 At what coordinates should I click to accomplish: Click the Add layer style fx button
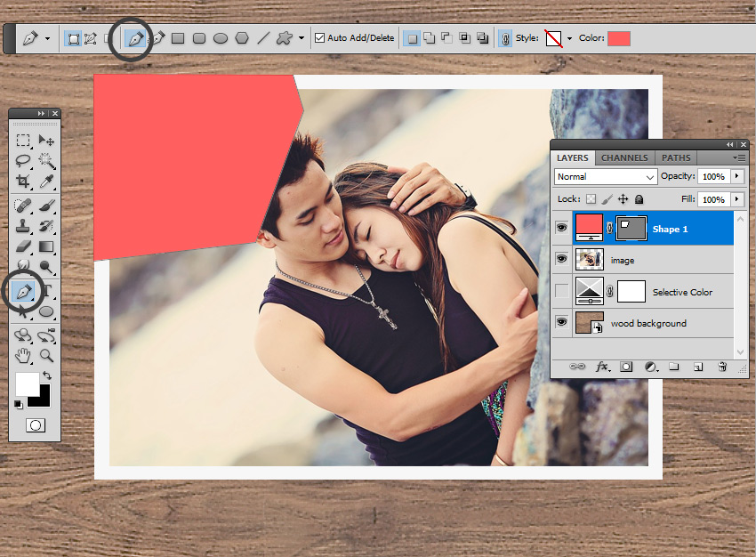point(602,366)
